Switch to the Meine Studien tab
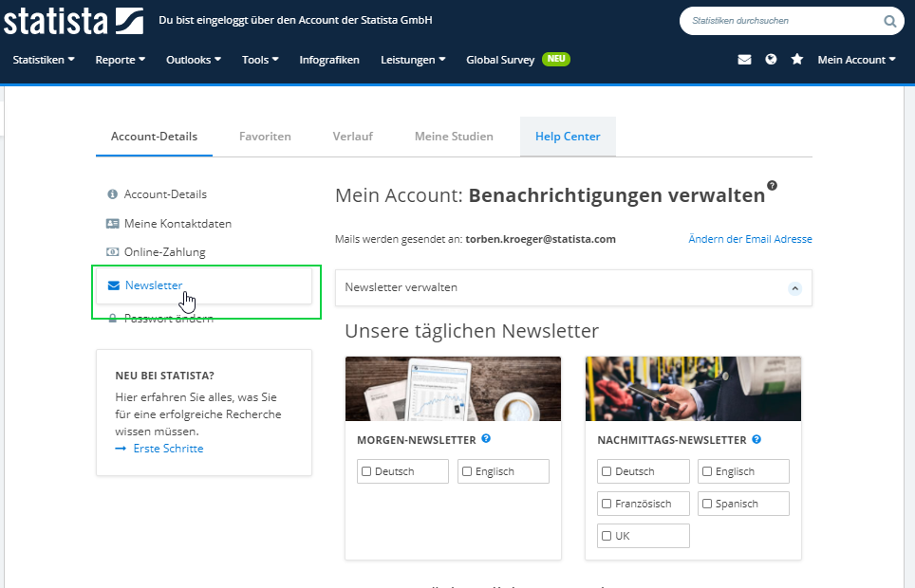This screenshot has height=588, width=915. [x=454, y=137]
